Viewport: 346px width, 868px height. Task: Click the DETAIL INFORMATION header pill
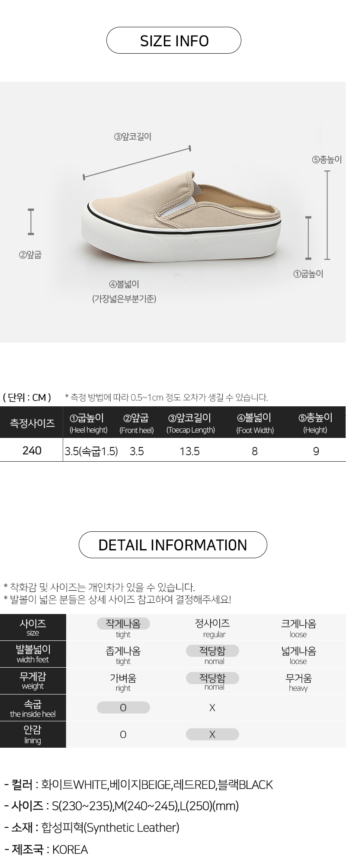(x=173, y=545)
